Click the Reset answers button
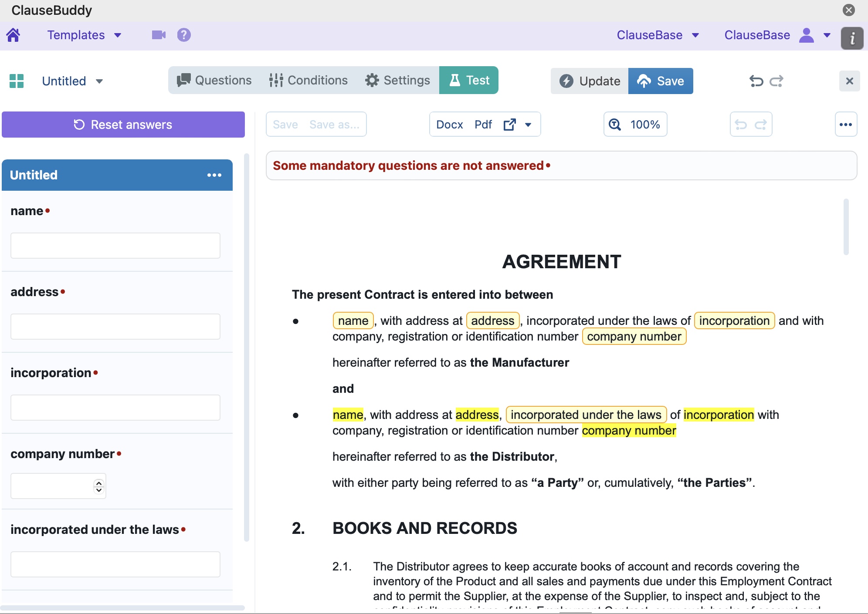Screen dimensions: 868x614 [x=123, y=125]
